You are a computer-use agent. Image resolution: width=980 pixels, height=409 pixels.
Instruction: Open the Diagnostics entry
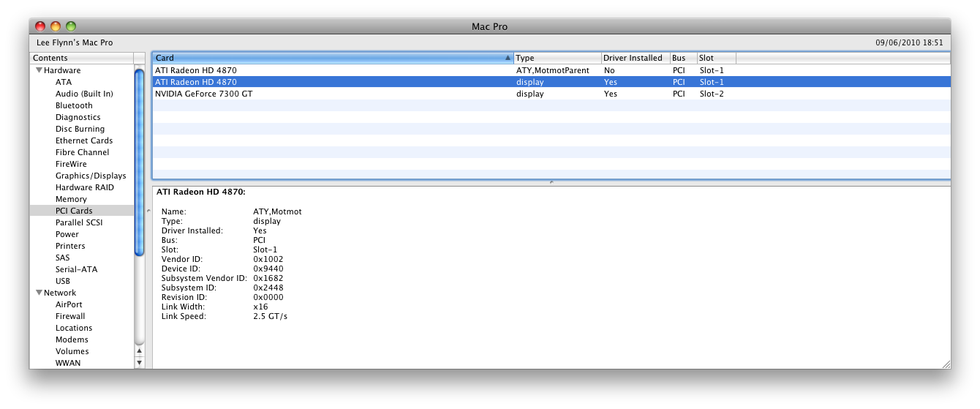coord(78,117)
